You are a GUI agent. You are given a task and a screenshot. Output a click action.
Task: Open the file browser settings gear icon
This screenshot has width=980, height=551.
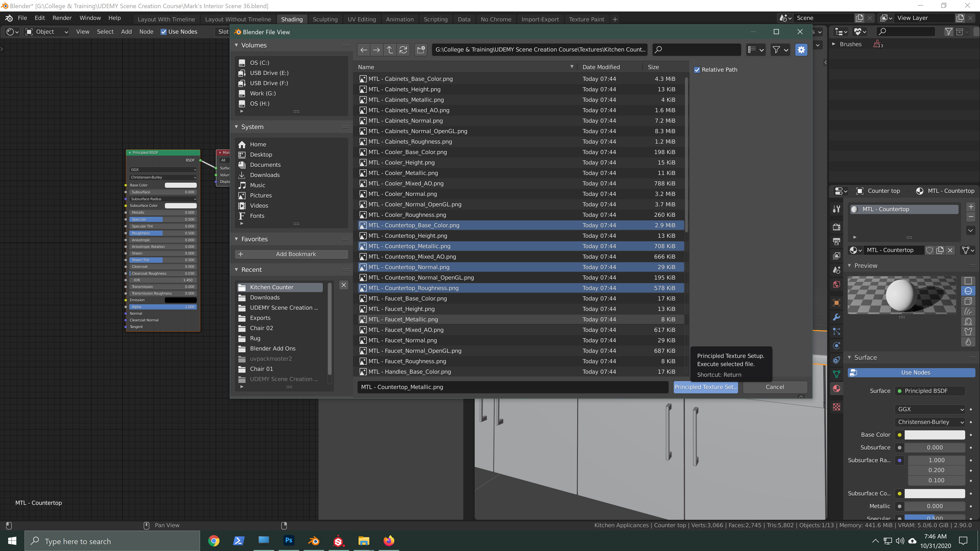(802, 49)
